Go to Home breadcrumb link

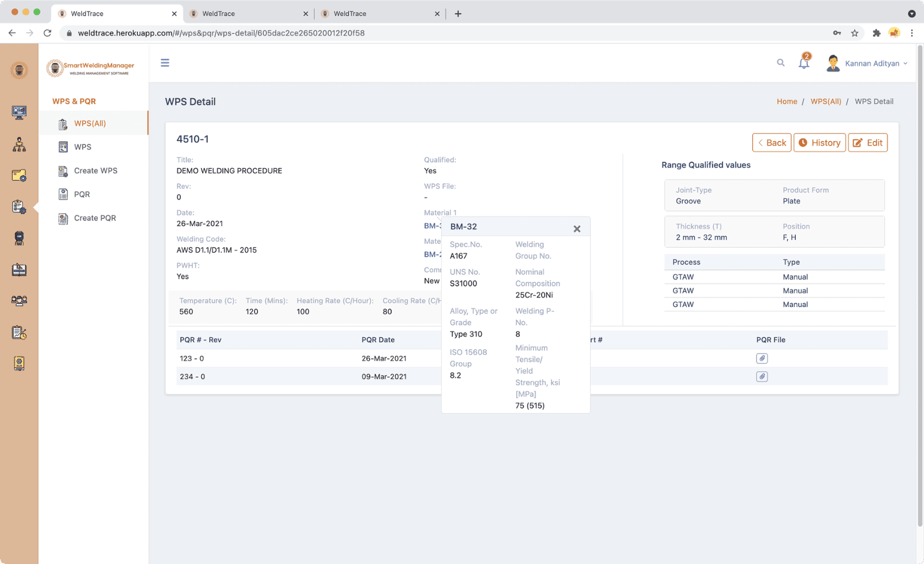pos(787,102)
